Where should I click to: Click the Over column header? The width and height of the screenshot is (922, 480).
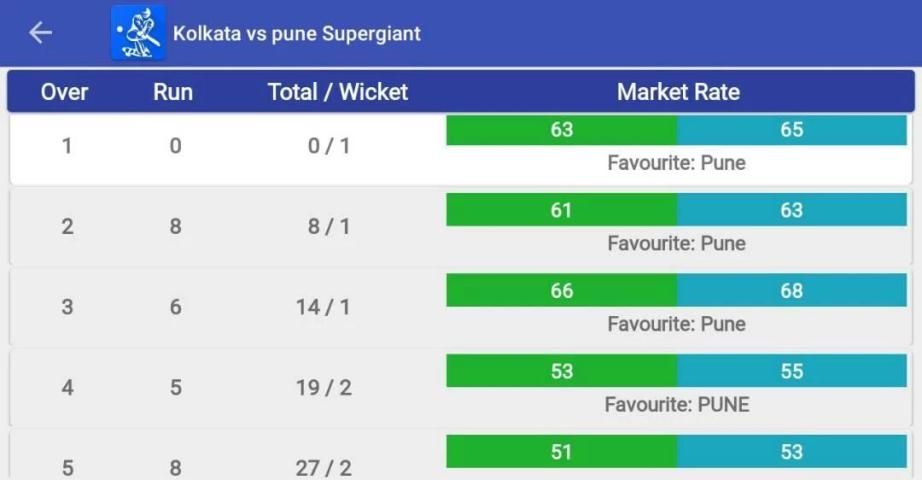coord(64,93)
